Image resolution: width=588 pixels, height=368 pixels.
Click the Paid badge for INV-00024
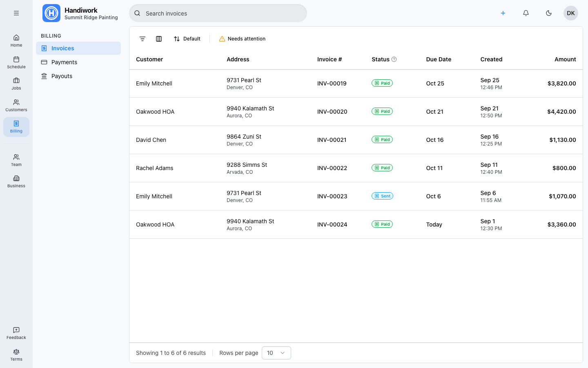(x=382, y=224)
